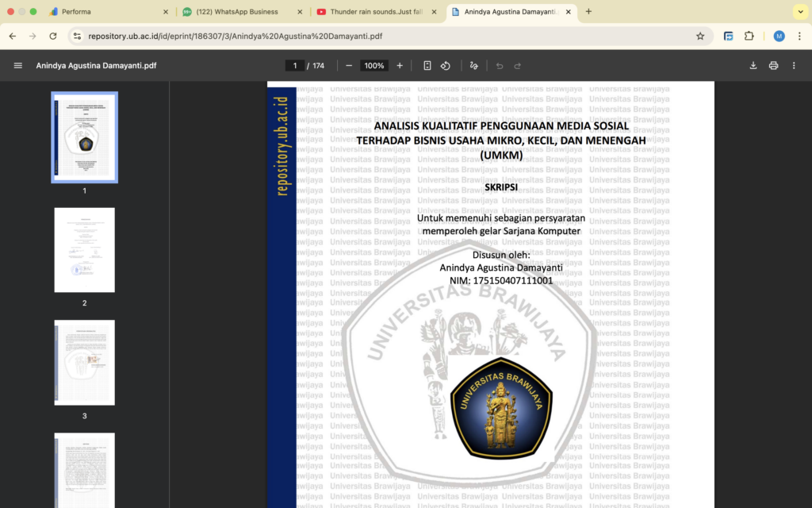Zoom in using the plus icon
The height and width of the screenshot is (508, 812).
coord(400,66)
